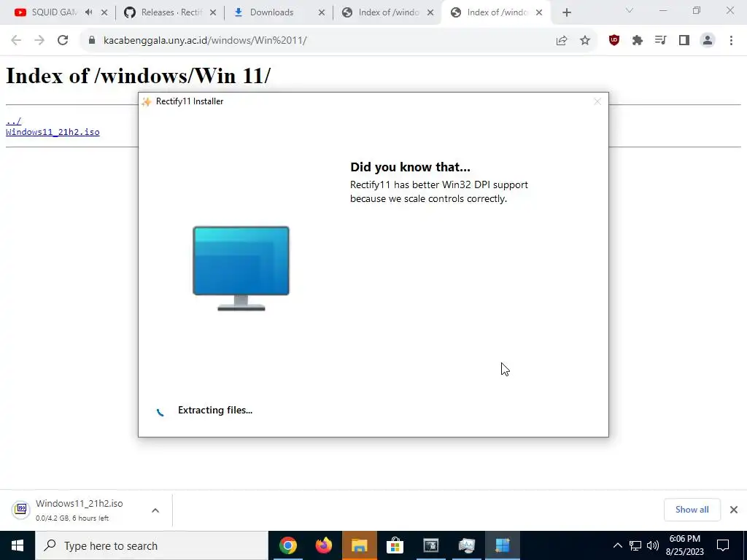Open Chrome three-dot menu

(731, 41)
